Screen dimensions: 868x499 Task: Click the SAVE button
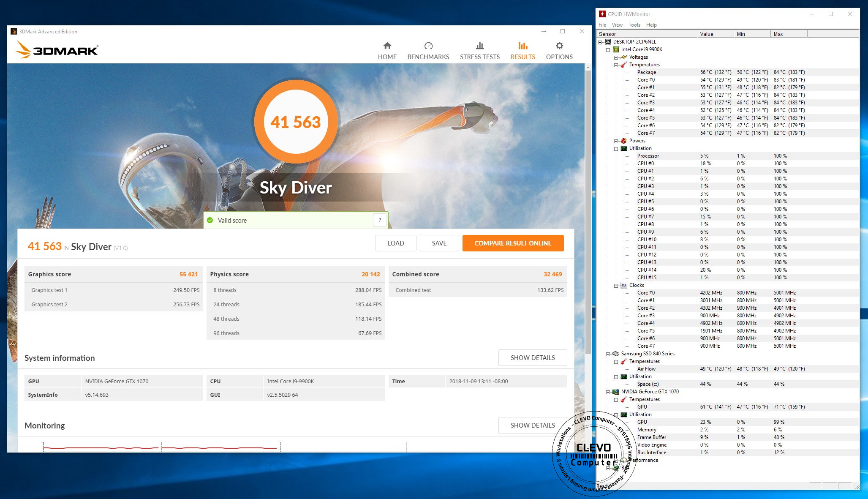[x=439, y=243]
